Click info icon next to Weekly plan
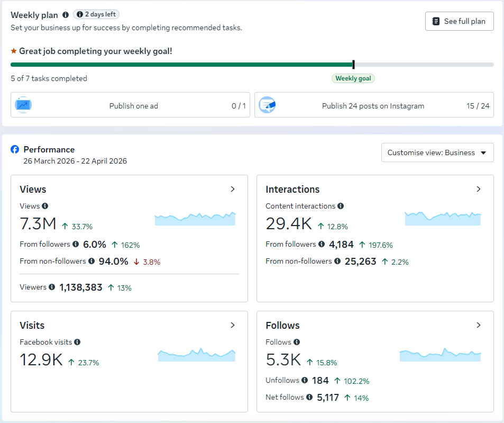The height and width of the screenshot is (423, 504). (66, 15)
